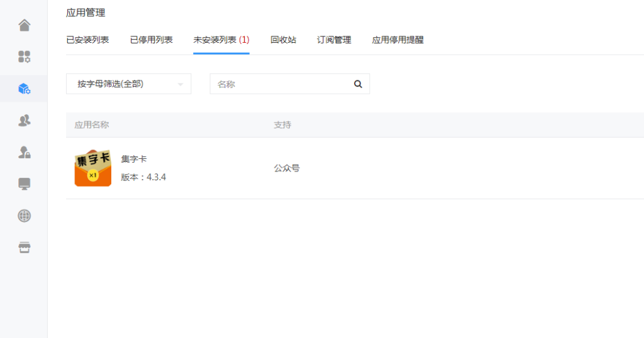Select the 未安装列表 (1) tab

click(x=221, y=40)
